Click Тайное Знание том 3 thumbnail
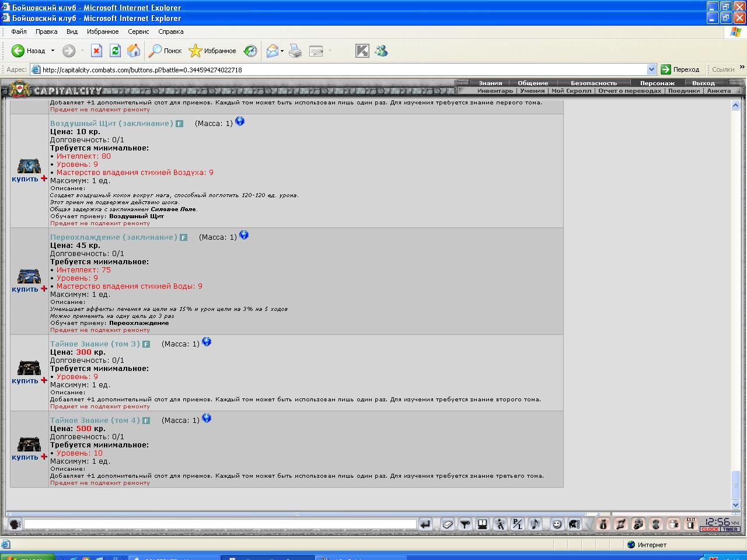 pyautogui.click(x=29, y=367)
